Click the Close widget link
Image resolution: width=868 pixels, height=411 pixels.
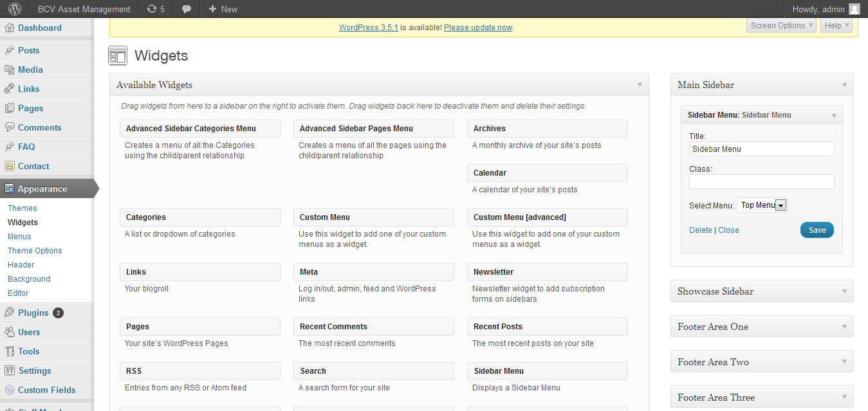[x=728, y=230]
